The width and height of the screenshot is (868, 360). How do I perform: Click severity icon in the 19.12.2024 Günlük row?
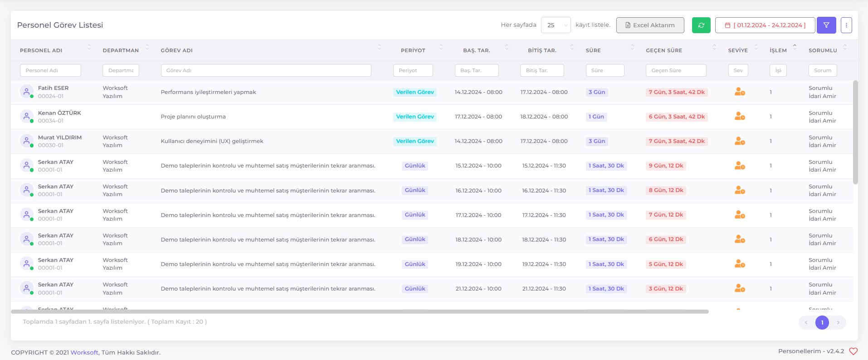click(x=740, y=264)
